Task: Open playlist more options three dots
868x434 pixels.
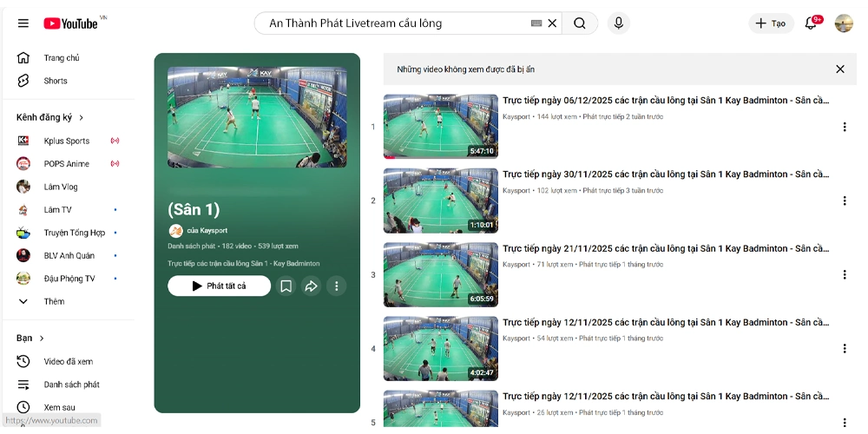Action: [x=336, y=286]
